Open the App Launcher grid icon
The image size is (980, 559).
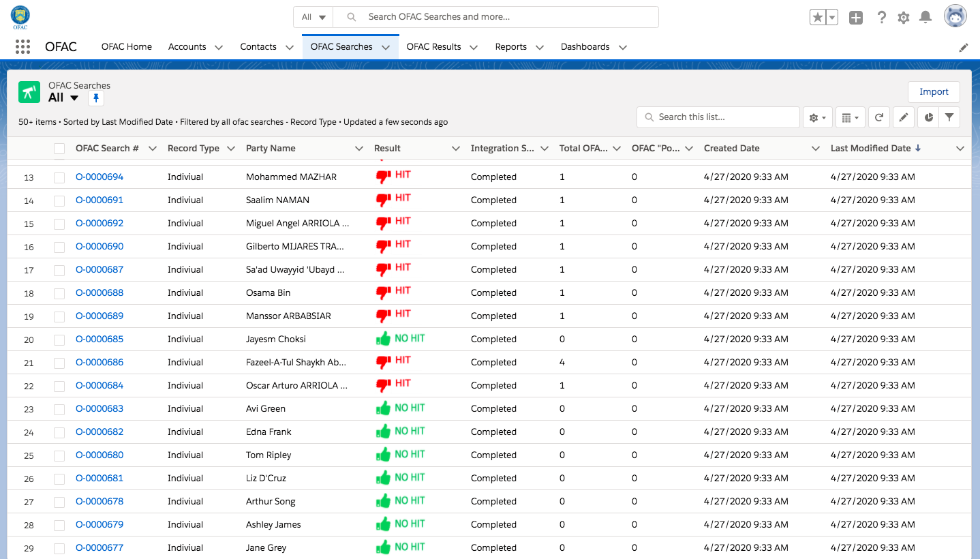[22, 47]
